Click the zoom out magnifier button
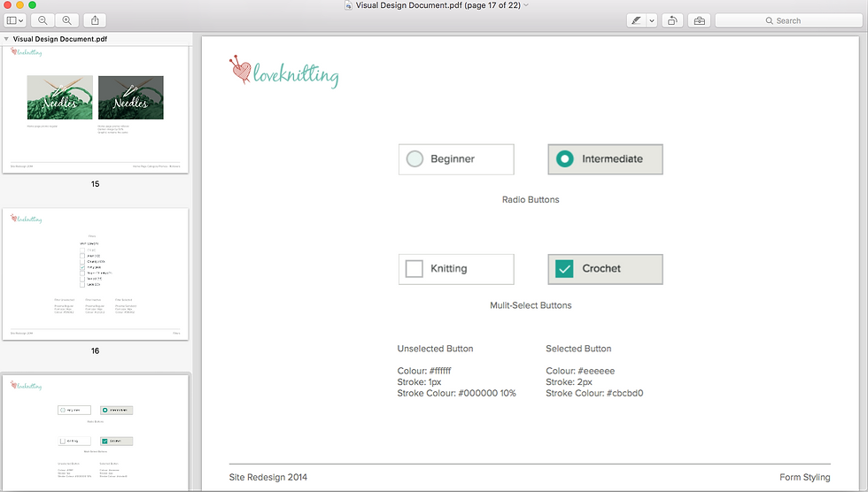This screenshot has width=868, height=492. [43, 20]
